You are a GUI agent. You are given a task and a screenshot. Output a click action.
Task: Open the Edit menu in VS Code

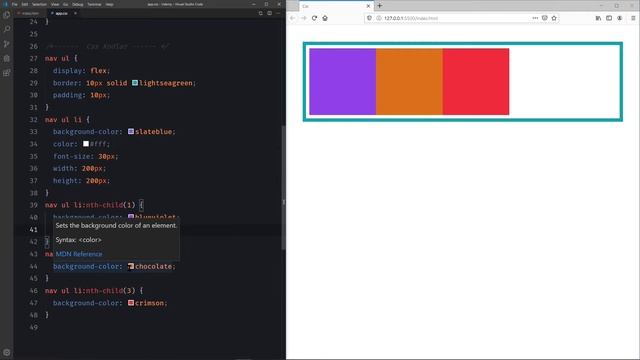(x=25, y=4)
